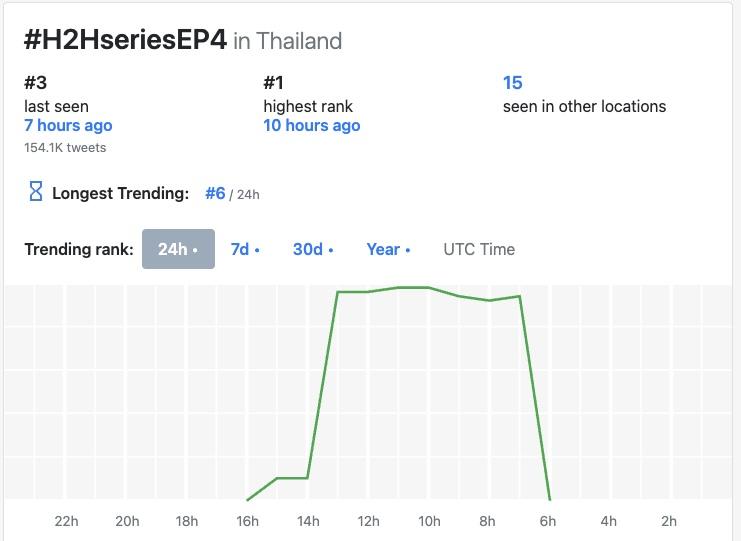Image resolution: width=741 pixels, height=541 pixels.
Task: Click the 12h label on the chart axis
Action: pos(368,521)
